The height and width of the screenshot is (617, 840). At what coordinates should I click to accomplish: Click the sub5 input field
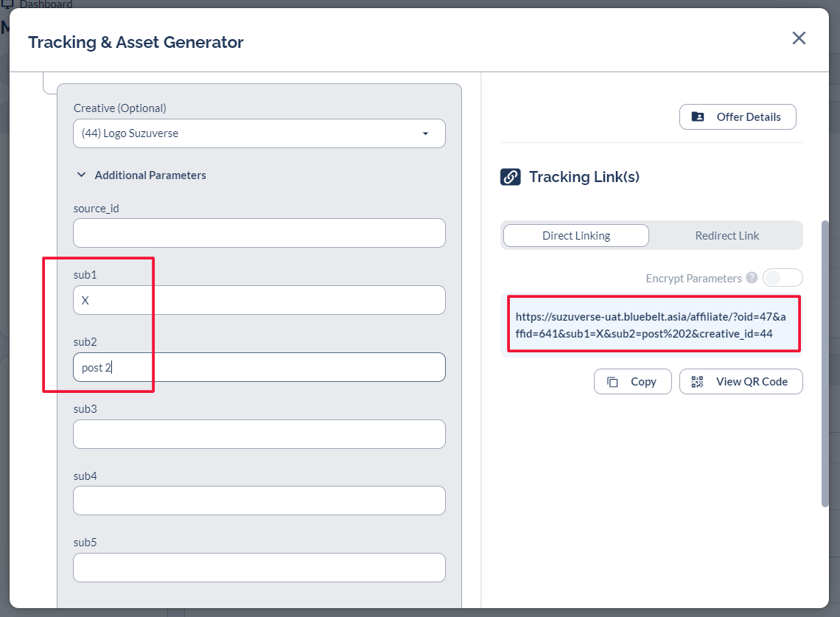259,568
